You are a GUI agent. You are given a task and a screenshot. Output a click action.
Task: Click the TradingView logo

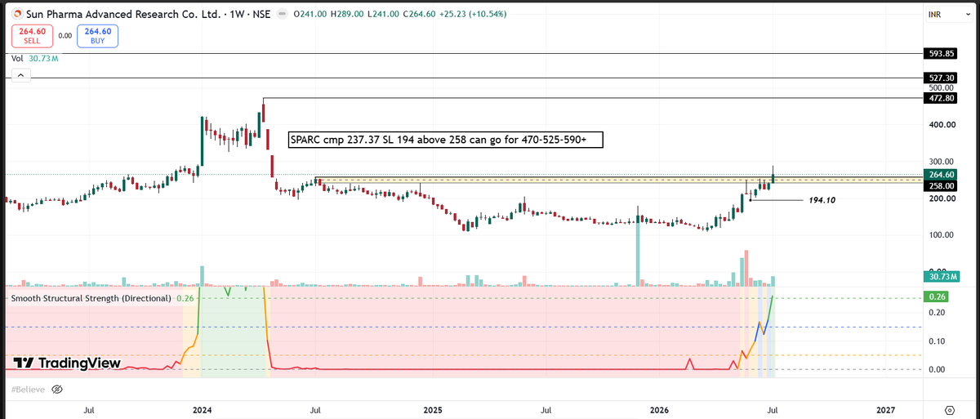click(x=67, y=363)
